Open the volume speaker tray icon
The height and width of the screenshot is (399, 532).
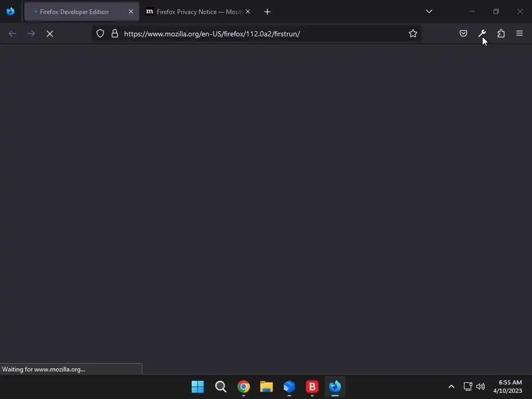481,387
